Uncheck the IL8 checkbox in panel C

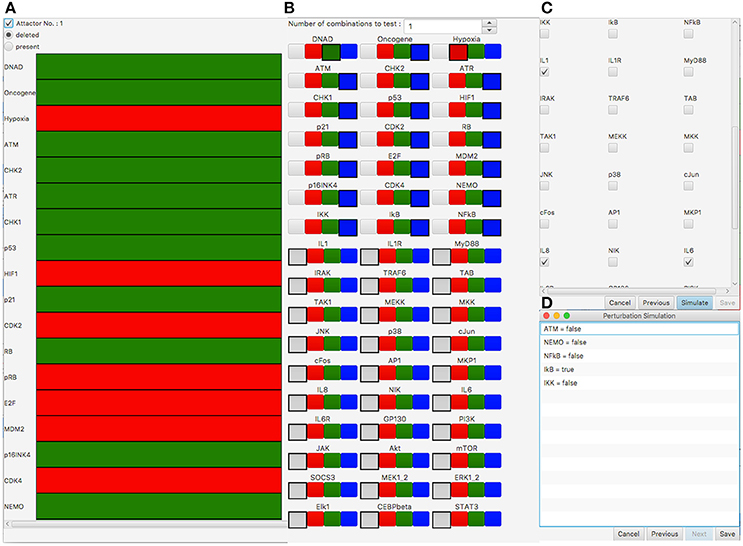[x=545, y=262]
